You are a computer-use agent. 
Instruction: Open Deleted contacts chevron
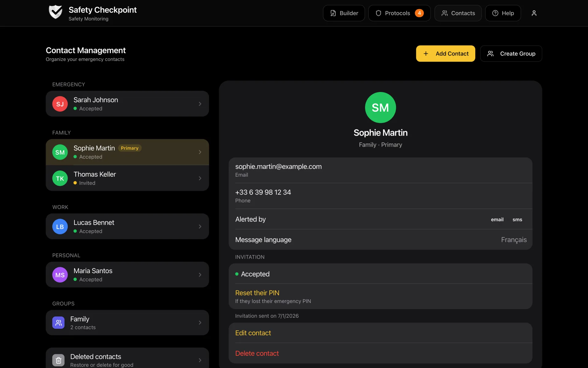coord(200,360)
